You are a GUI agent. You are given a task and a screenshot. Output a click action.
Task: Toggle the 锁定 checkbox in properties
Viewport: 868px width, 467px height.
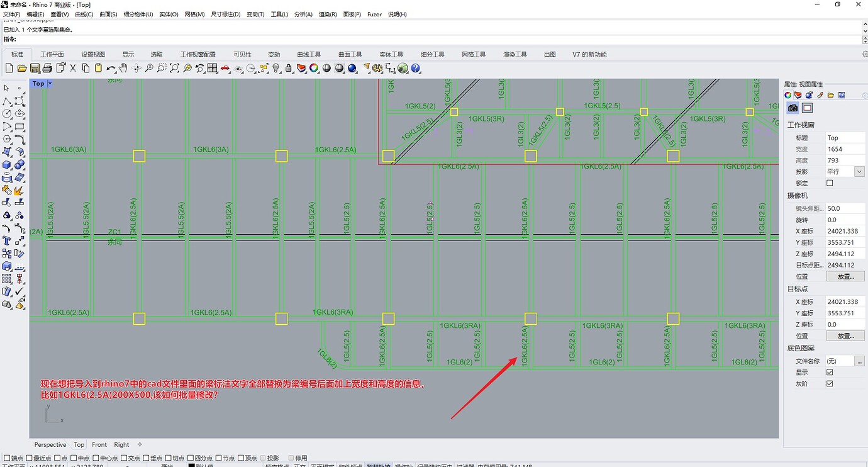(x=830, y=183)
